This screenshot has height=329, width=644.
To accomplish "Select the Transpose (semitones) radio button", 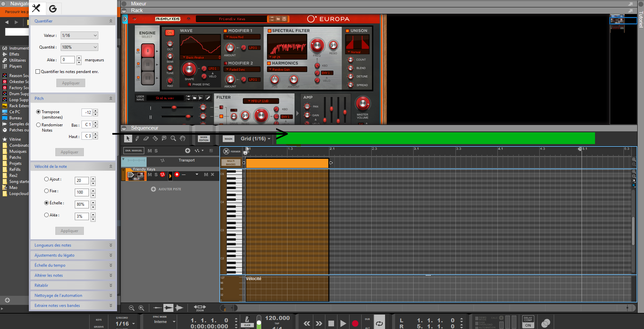I will tap(39, 112).
